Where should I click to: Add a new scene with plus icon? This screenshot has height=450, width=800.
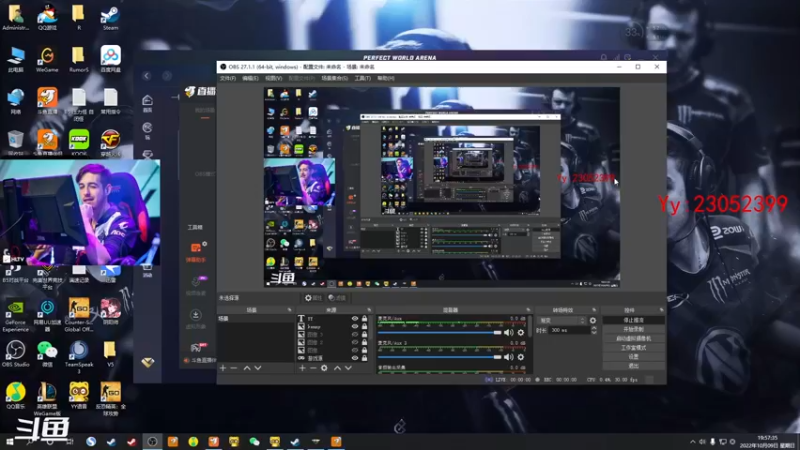[x=222, y=368]
